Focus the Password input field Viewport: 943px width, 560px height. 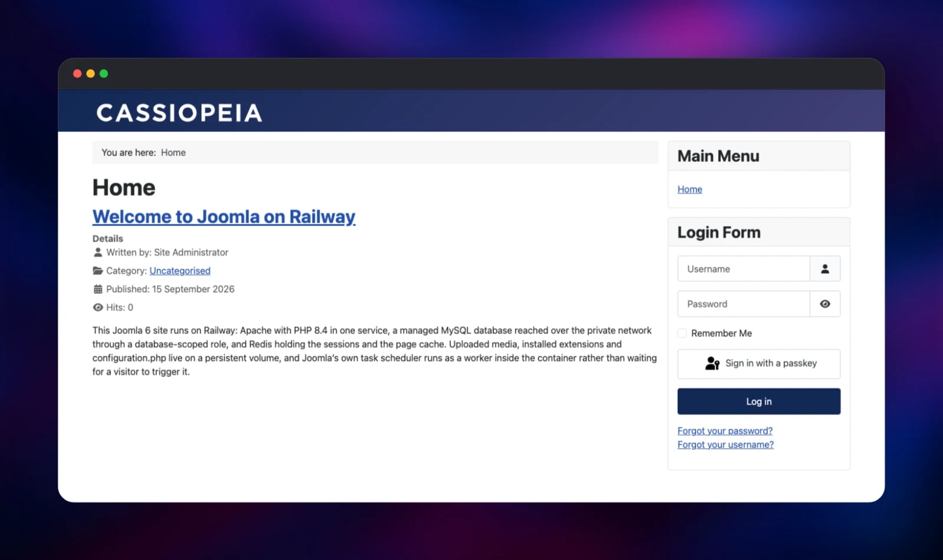[x=744, y=304]
